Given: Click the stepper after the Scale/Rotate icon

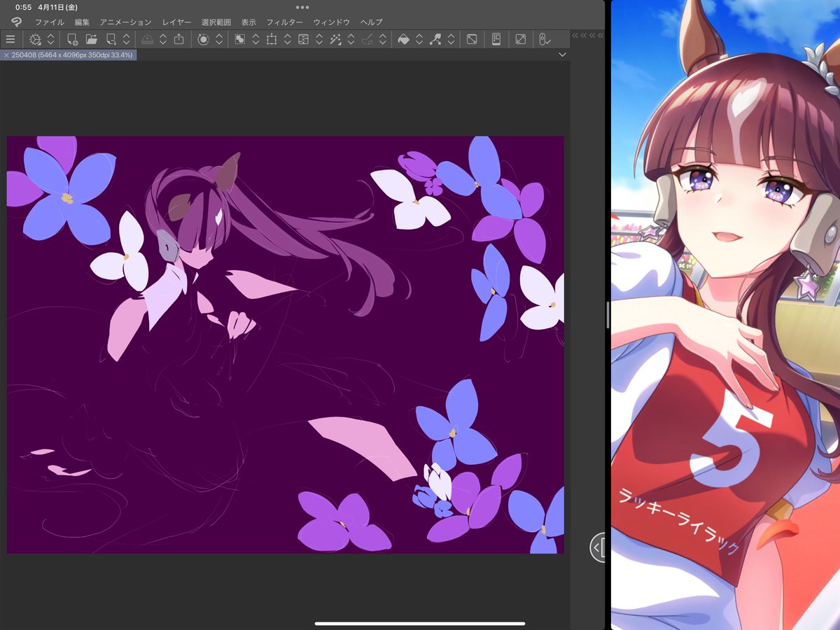Looking at the screenshot, I should click(287, 39).
